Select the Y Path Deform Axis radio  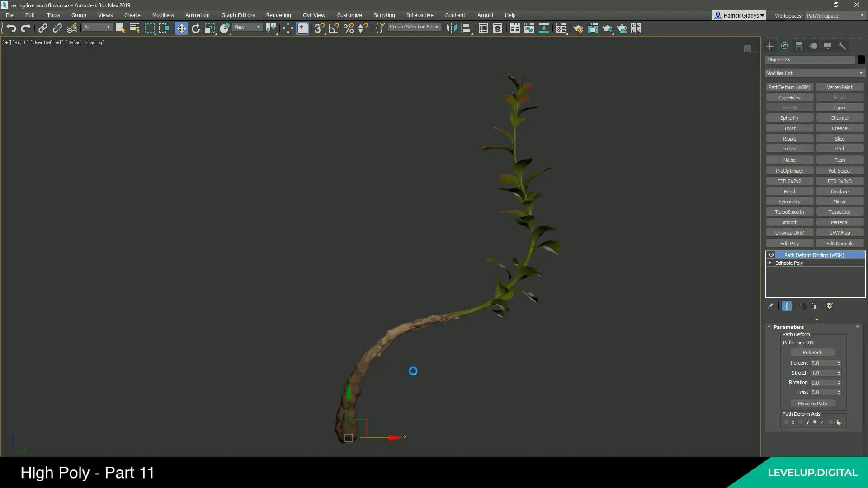[801, 422]
